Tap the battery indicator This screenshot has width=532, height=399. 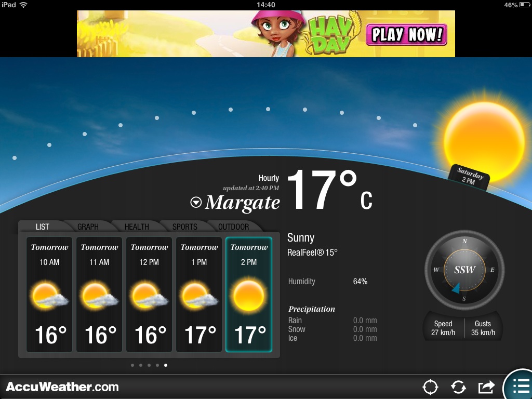point(525,5)
